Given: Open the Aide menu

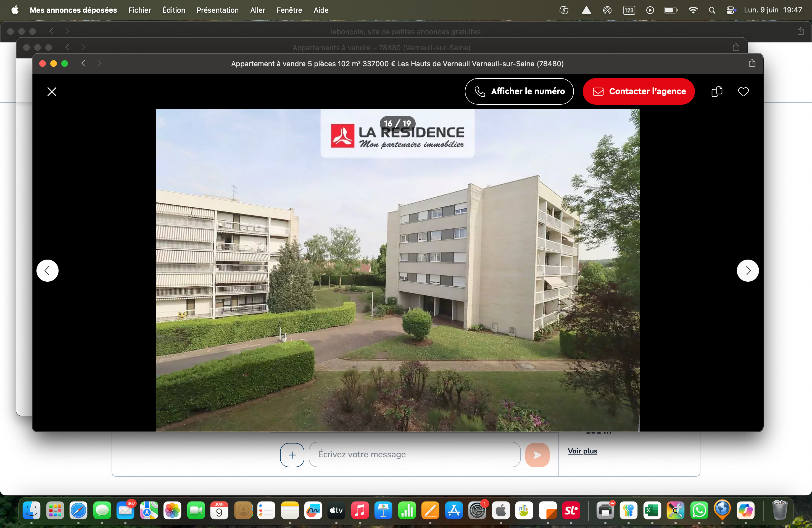Looking at the screenshot, I should click(x=321, y=10).
